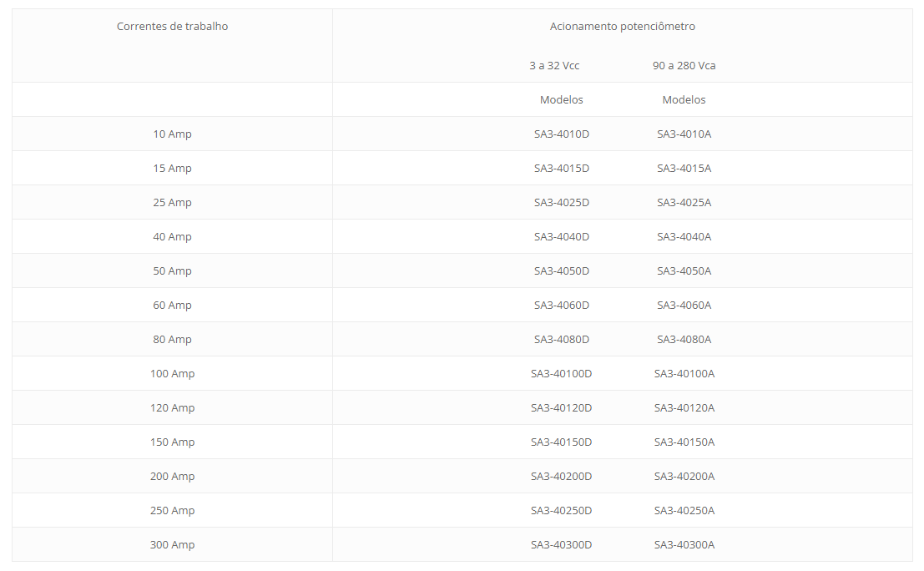Click model SA3-4060D
This screenshot has width=924, height=571.
click(562, 306)
